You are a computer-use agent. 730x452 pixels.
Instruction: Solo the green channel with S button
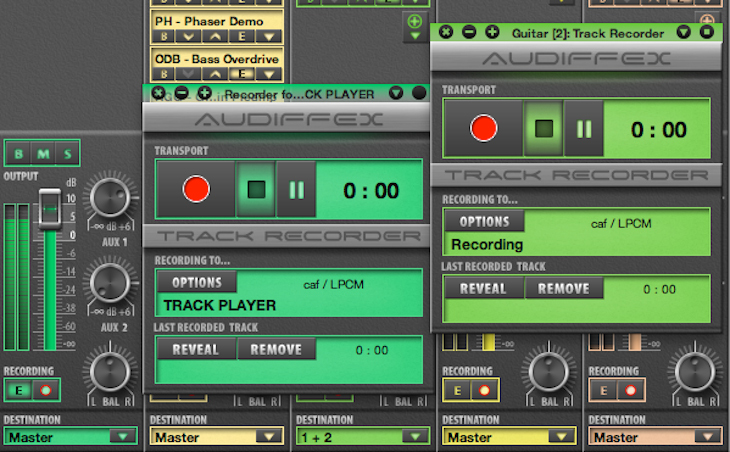click(68, 154)
